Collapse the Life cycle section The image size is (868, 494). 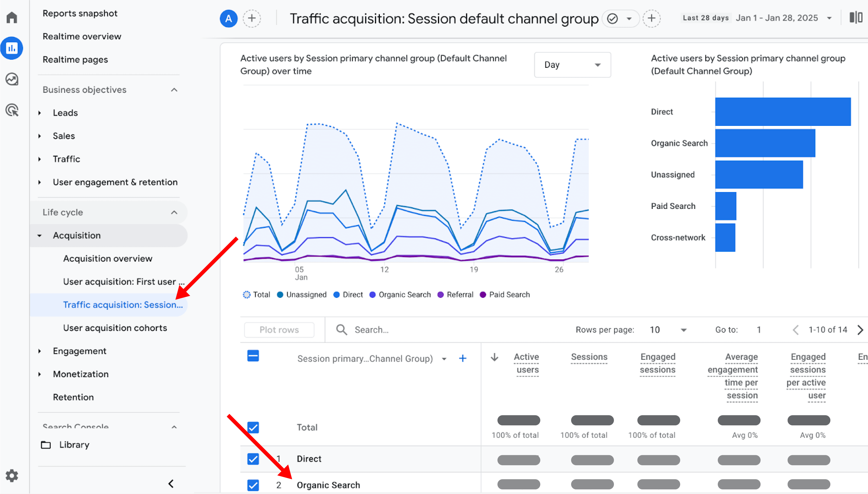pos(174,212)
